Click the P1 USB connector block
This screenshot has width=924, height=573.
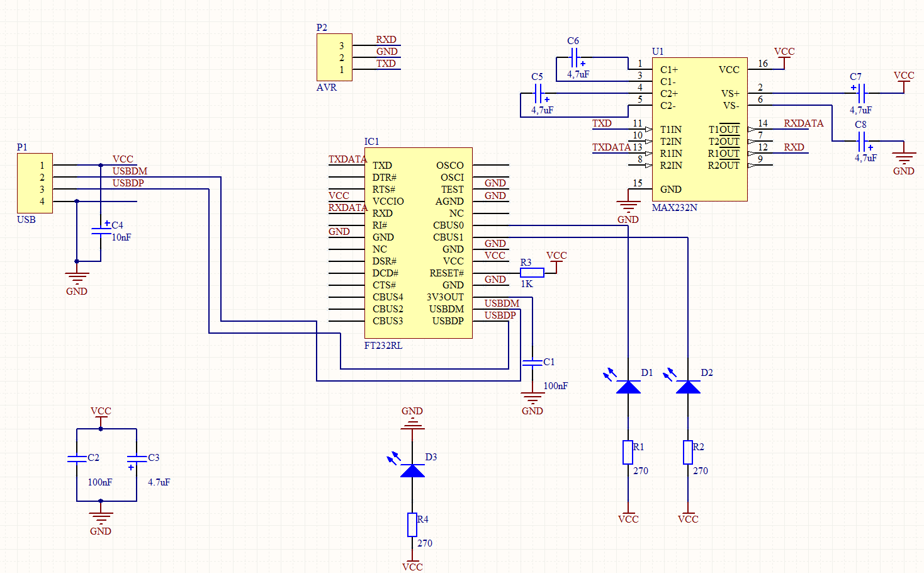35,183
